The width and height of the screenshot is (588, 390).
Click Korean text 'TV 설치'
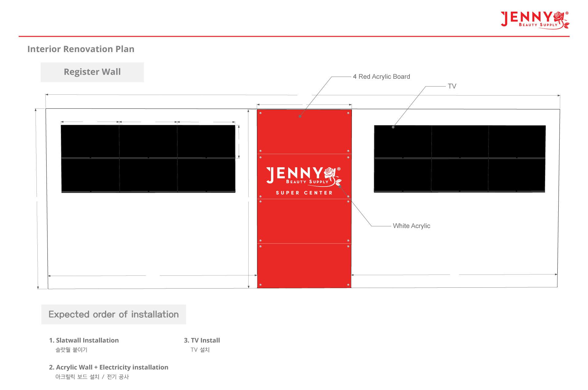[x=200, y=350]
